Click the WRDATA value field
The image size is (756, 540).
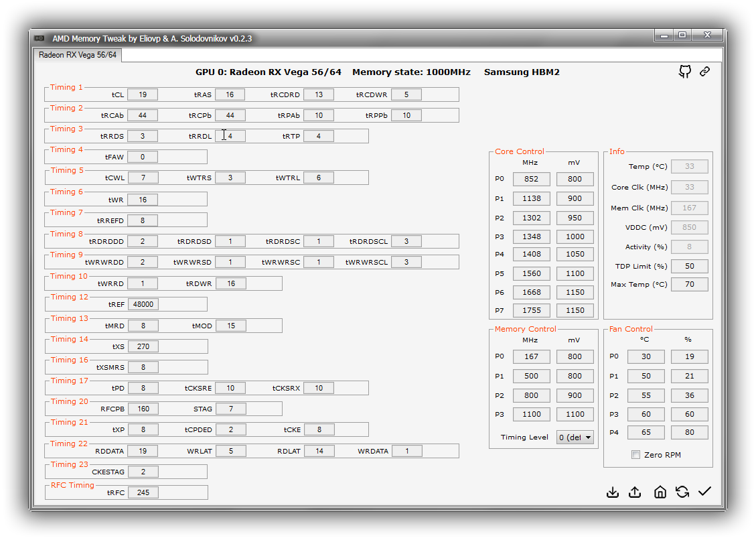(407, 451)
